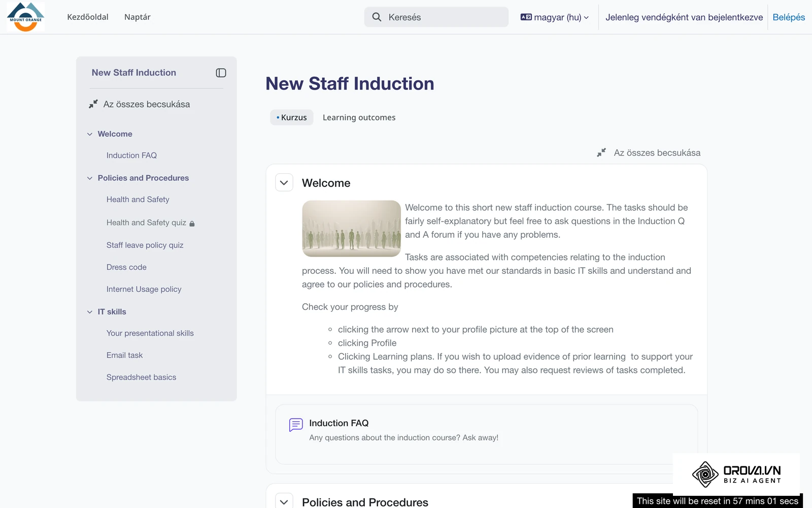
Task: Click collapse-all arrows icon in sidebar
Action: (x=93, y=104)
